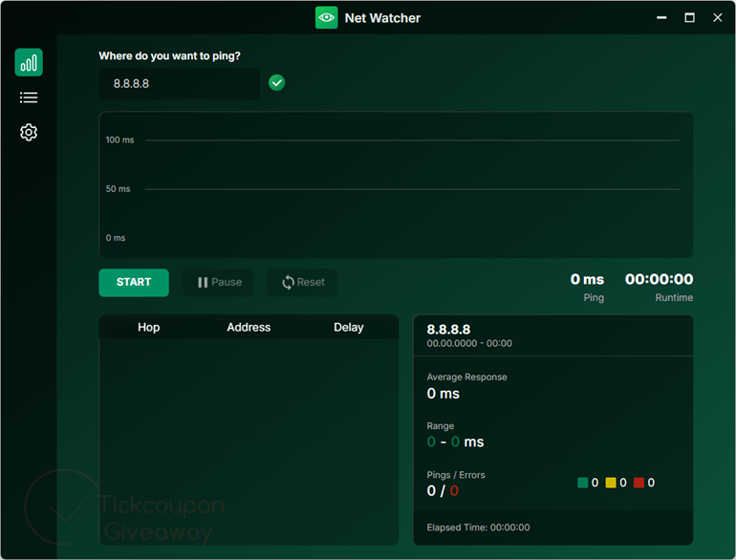Click the 0 ms chart axis label
The height and width of the screenshot is (560, 736).
116,238
